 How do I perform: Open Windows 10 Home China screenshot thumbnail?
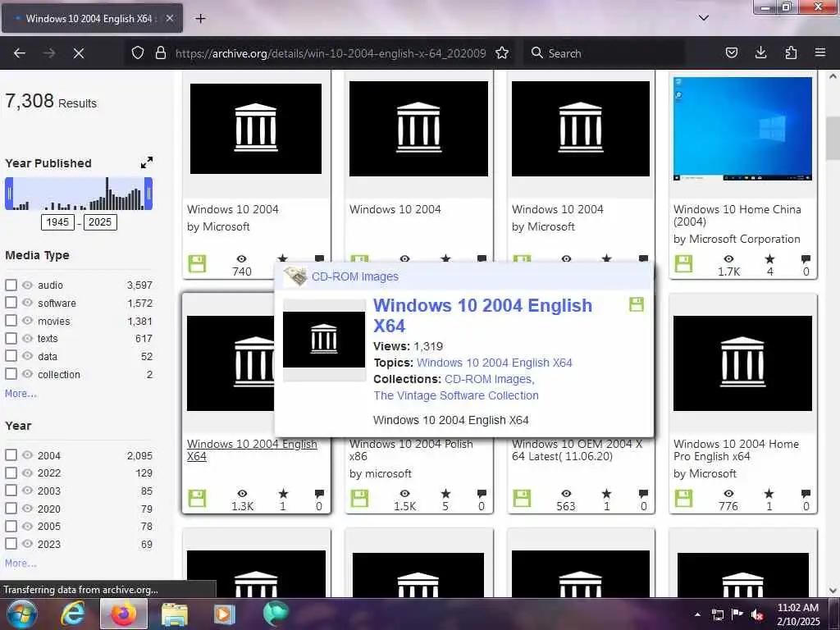[742, 129]
